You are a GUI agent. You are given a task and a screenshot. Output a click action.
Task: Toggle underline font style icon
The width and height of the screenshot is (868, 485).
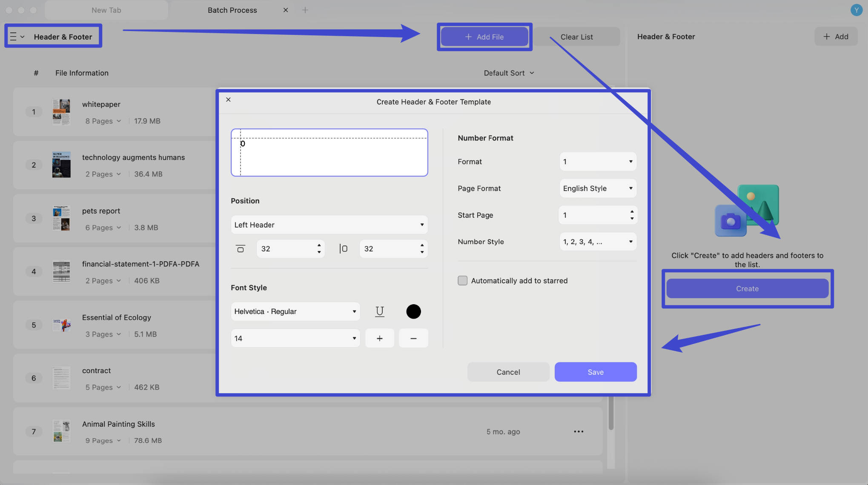(x=379, y=311)
